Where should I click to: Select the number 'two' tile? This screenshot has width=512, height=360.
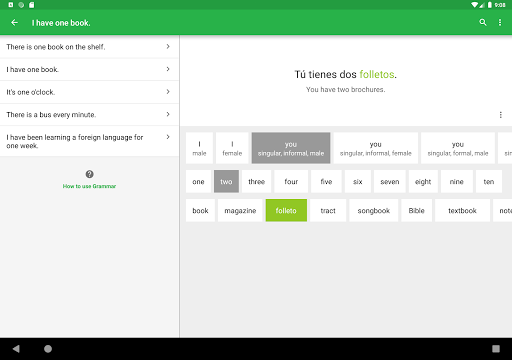226,181
